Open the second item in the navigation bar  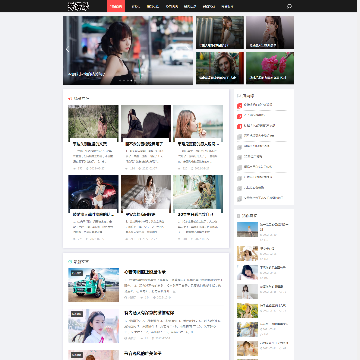[135, 6]
